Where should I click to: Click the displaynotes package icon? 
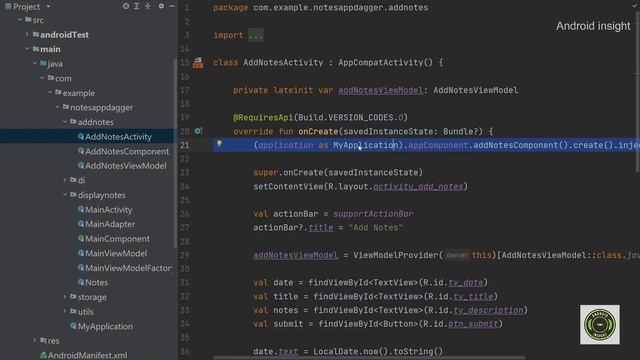click(x=73, y=195)
